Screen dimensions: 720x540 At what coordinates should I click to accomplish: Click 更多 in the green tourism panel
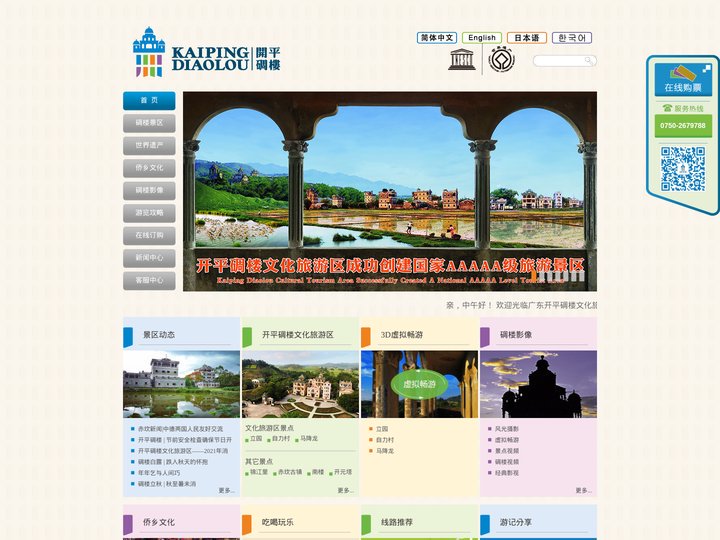(x=345, y=491)
